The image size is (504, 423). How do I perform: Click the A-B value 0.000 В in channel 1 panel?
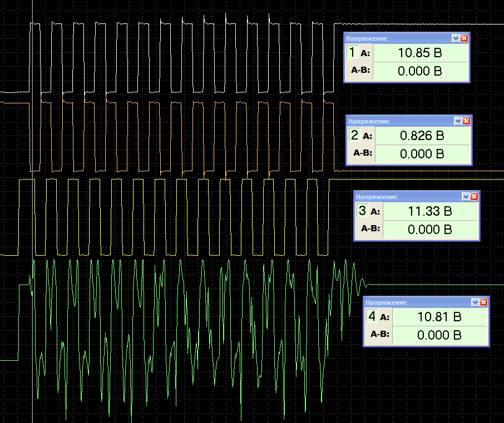(420, 71)
